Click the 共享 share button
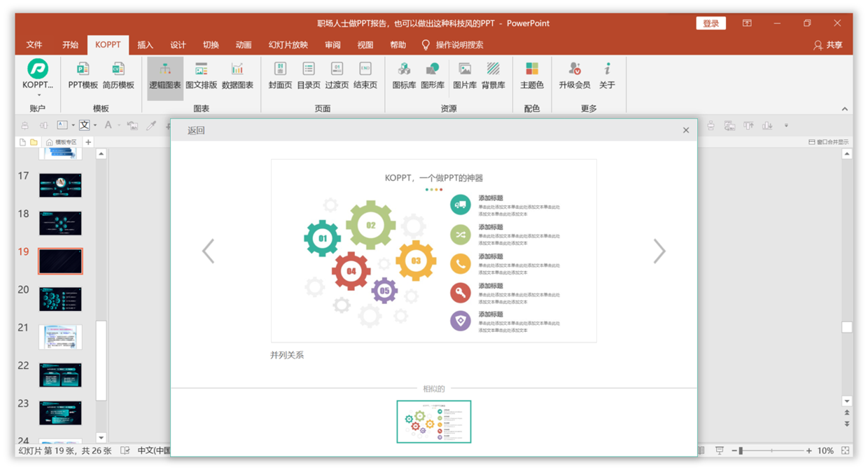The image size is (868, 470). point(828,45)
